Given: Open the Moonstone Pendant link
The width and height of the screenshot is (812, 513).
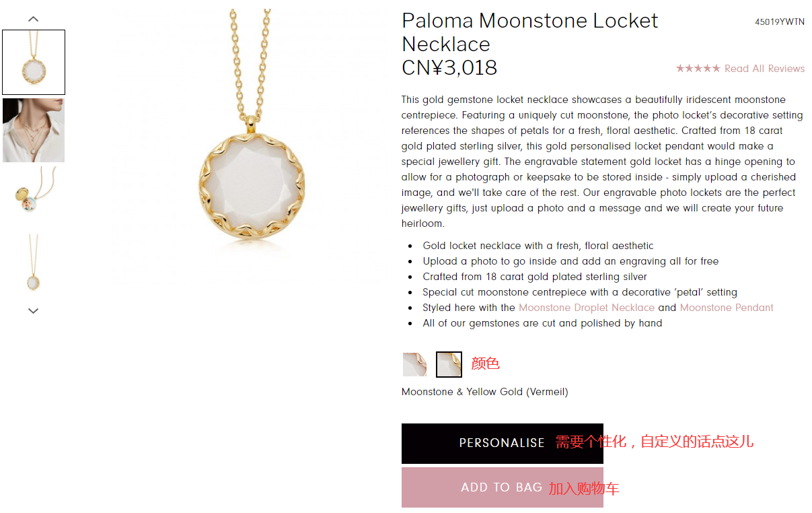Looking at the screenshot, I should tap(727, 308).
